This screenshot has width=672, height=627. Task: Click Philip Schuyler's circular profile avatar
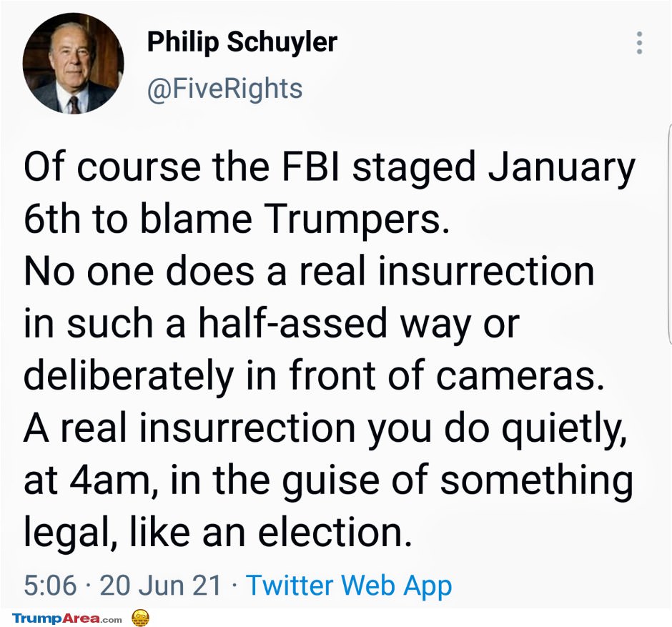(x=74, y=64)
